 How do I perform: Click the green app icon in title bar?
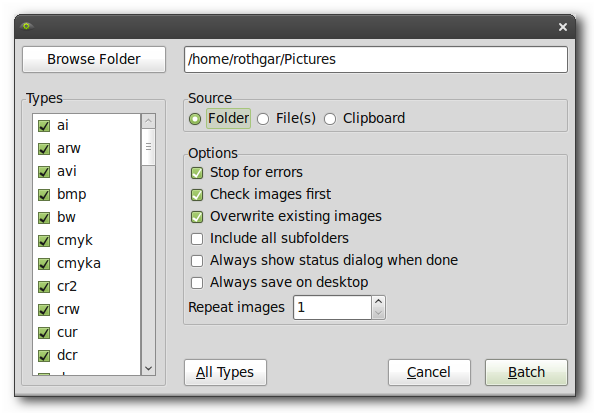point(26,26)
